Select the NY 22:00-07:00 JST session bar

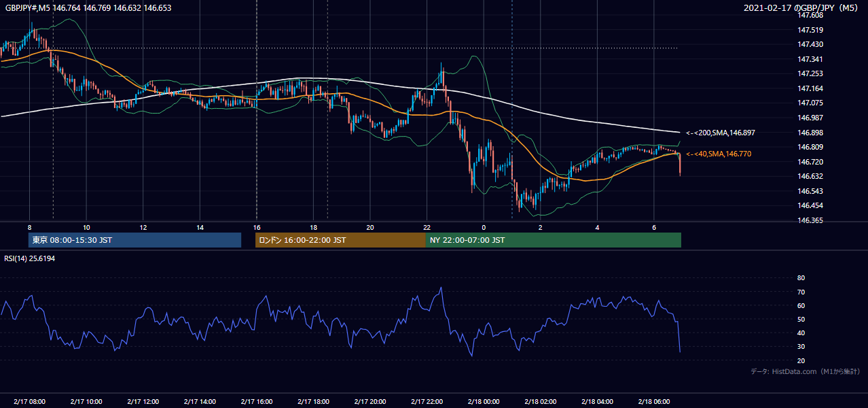[x=554, y=240]
